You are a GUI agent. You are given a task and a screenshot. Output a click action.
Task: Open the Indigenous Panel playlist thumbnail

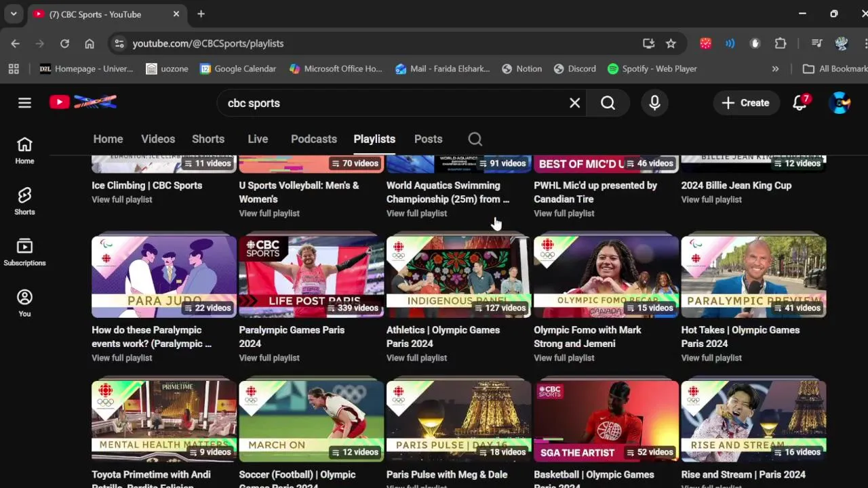(x=458, y=277)
